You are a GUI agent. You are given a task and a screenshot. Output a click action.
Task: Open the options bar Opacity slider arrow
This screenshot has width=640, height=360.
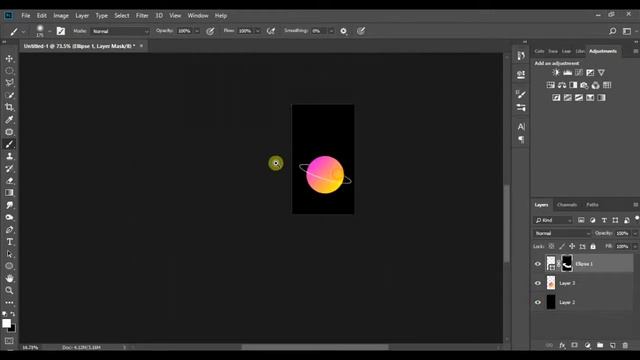[x=197, y=31]
